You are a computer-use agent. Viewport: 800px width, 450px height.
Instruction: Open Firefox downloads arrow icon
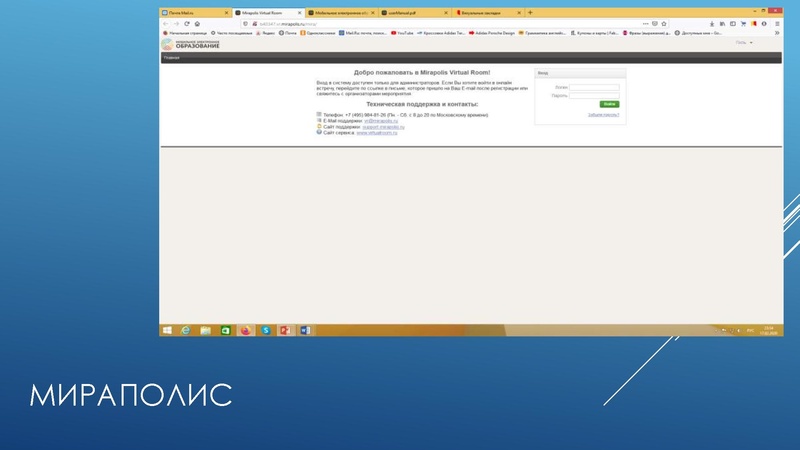(712, 24)
